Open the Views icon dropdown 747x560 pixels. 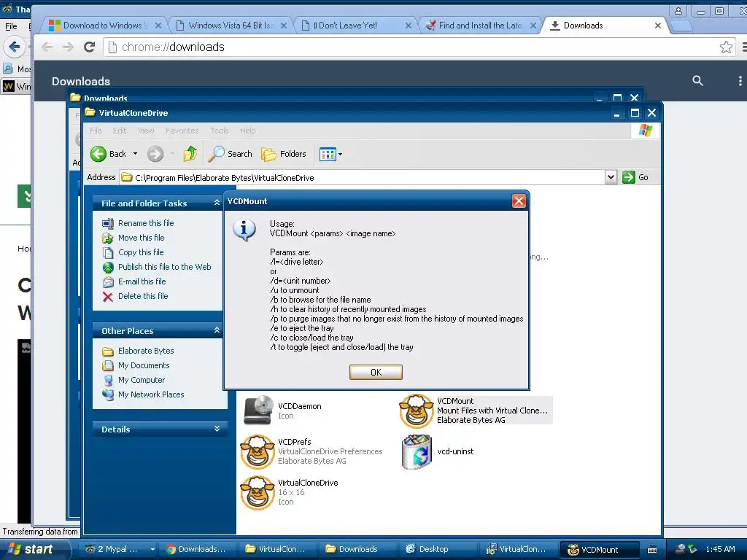tap(330, 154)
